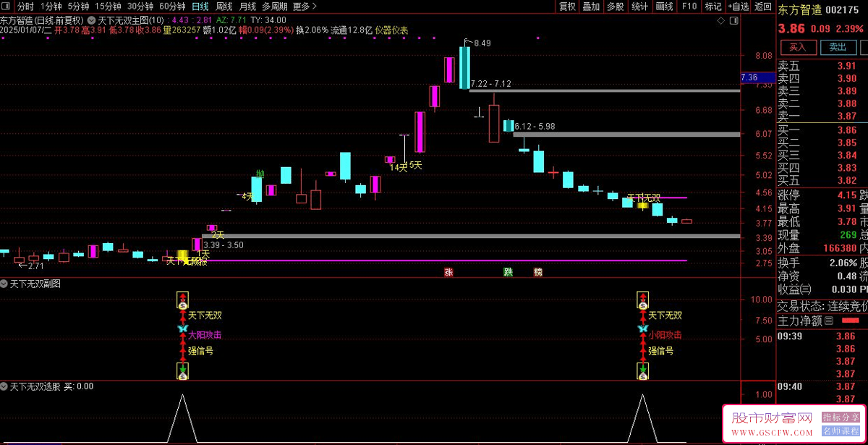The height and width of the screenshot is (445, 868).
Task: Open the chart settings icon at top-left
Action: [x=6, y=7]
